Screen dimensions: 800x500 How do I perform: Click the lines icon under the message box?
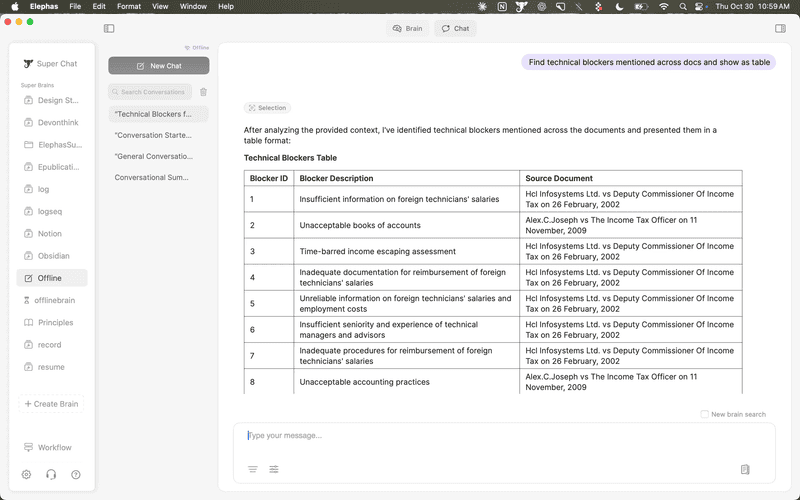[x=253, y=469]
